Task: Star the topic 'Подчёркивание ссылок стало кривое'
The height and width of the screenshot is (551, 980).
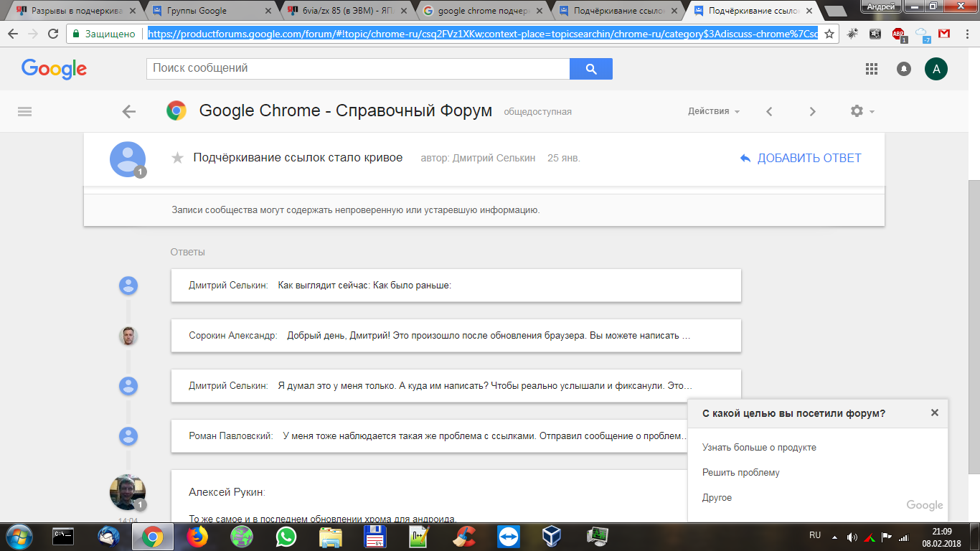Action: [177, 158]
